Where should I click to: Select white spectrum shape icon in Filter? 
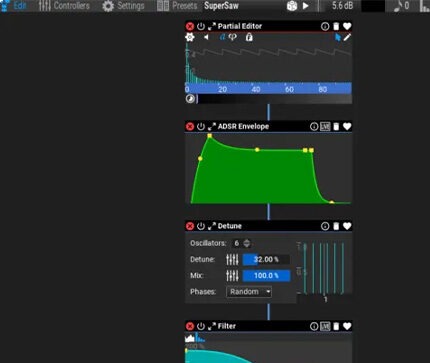click(190, 338)
